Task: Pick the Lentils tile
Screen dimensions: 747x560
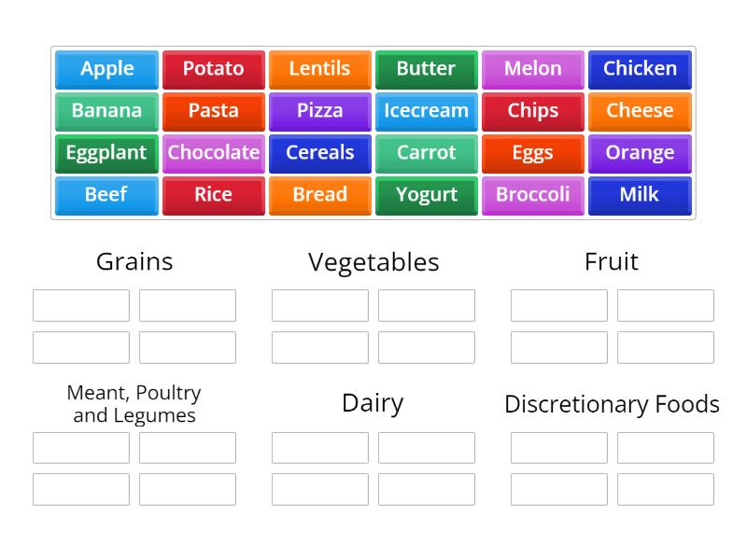Action: pos(319,68)
